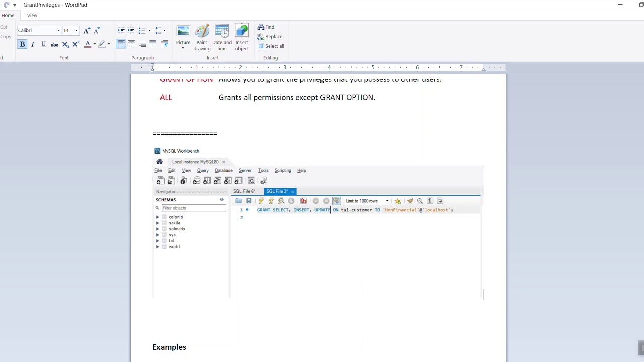
Task: Toggle Underline formatting
Action: click(43, 44)
